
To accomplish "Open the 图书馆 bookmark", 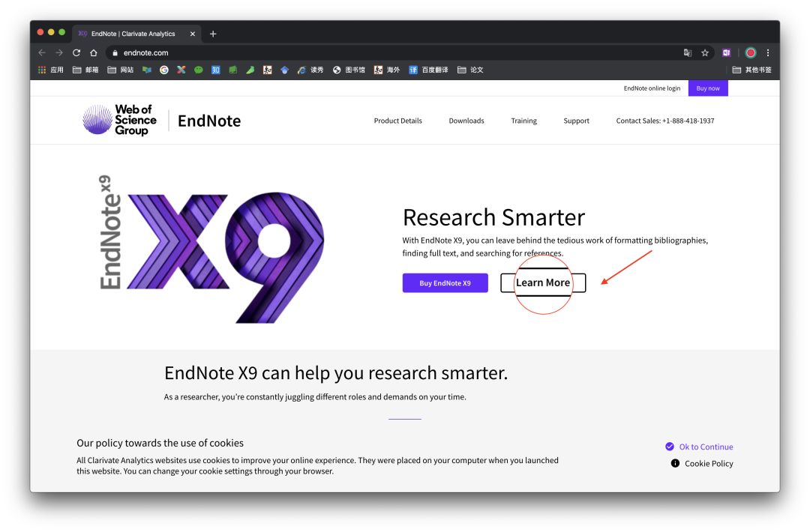I will (349, 70).
